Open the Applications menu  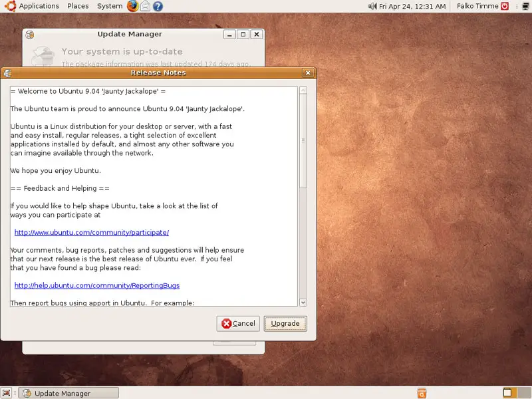(x=39, y=6)
